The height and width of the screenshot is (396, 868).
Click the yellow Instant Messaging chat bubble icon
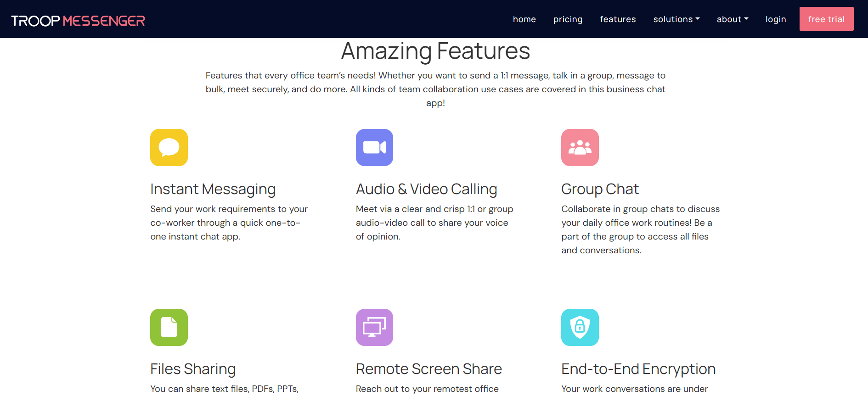[169, 147]
